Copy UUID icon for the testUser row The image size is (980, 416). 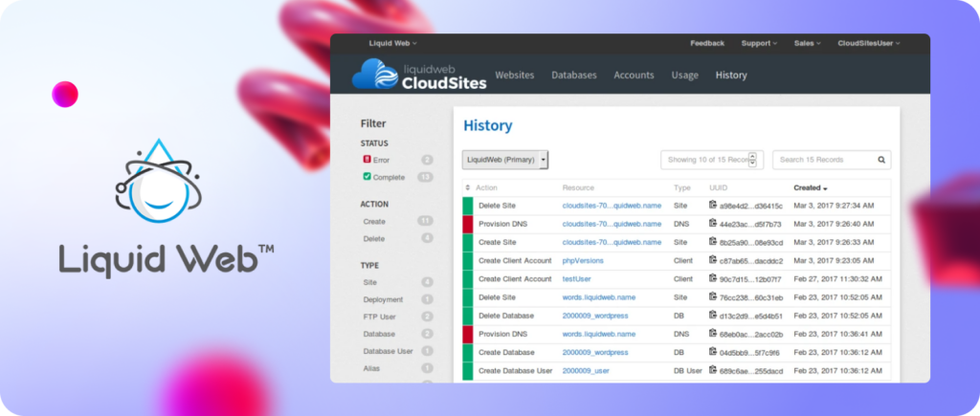712,278
